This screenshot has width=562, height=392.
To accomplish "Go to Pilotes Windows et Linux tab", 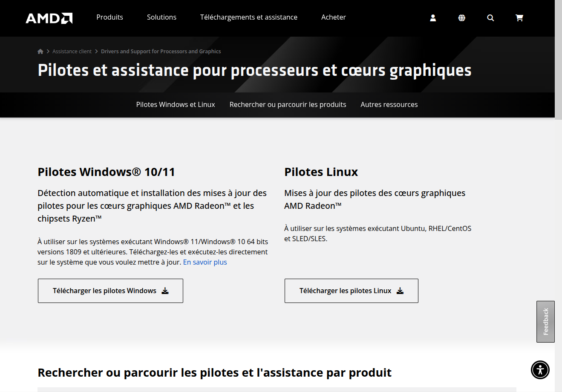I will [x=176, y=104].
